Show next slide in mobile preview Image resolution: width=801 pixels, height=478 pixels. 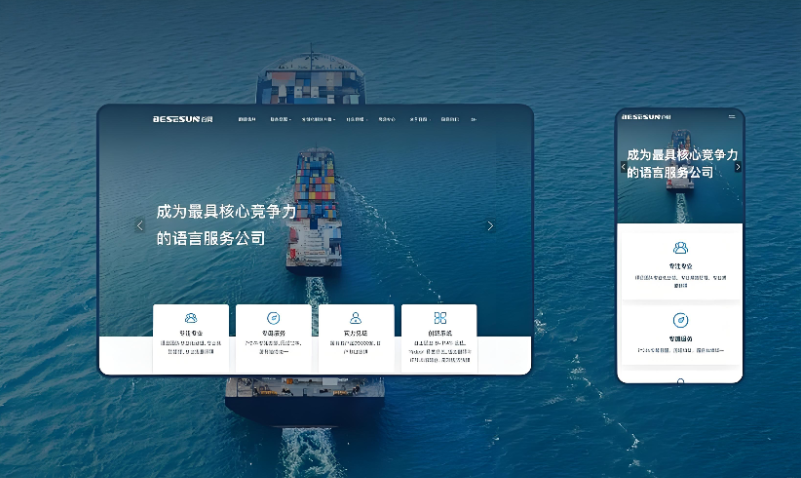click(x=738, y=167)
